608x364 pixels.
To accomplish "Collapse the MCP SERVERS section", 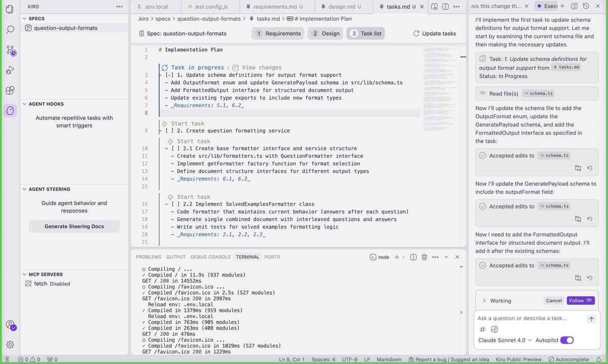I will tap(46, 274).
